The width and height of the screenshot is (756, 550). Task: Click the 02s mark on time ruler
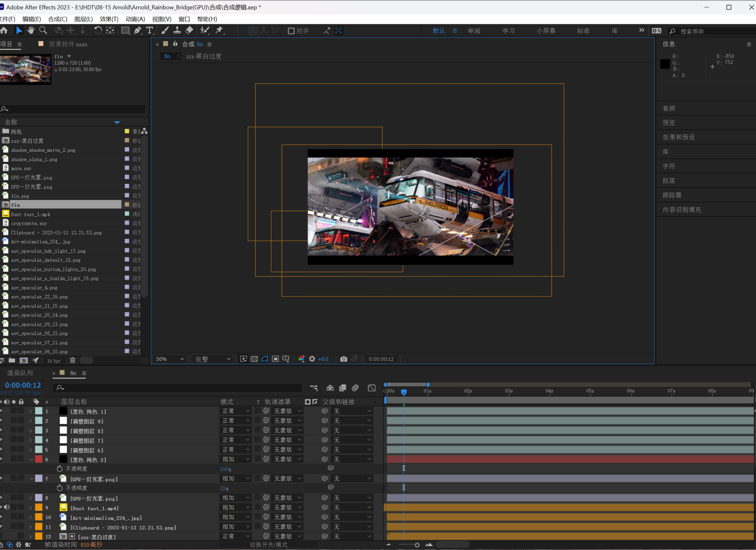[468, 391]
